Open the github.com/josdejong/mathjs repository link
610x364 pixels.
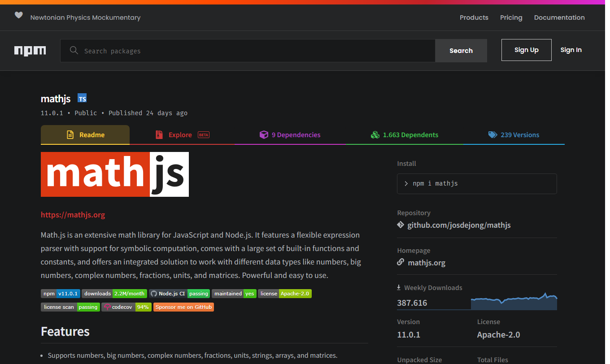[x=459, y=225]
